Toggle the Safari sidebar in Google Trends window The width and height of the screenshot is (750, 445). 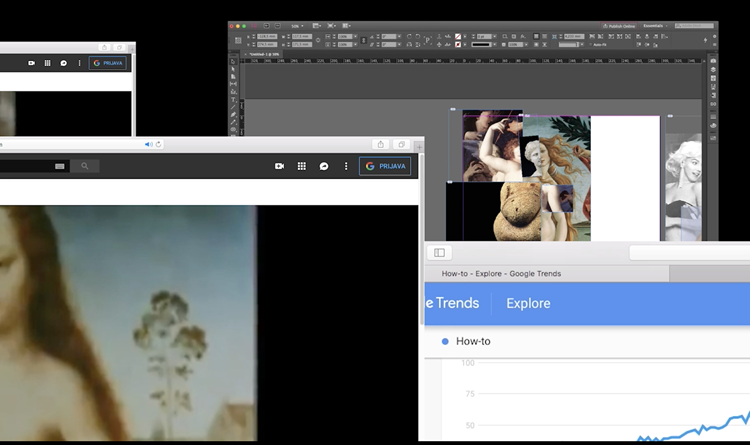[x=439, y=253]
